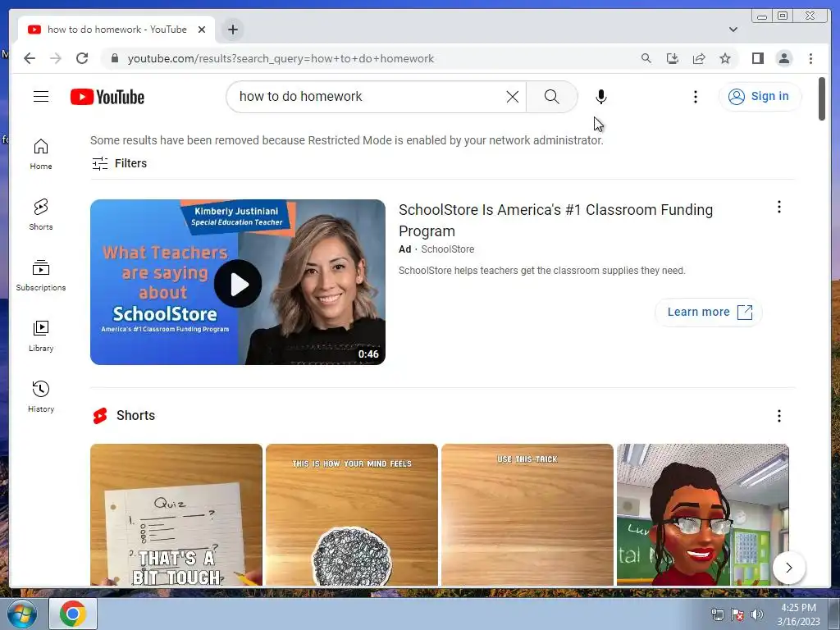The image size is (840, 630).
Task: Open the animated teacher short
Action: tap(702, 514)
